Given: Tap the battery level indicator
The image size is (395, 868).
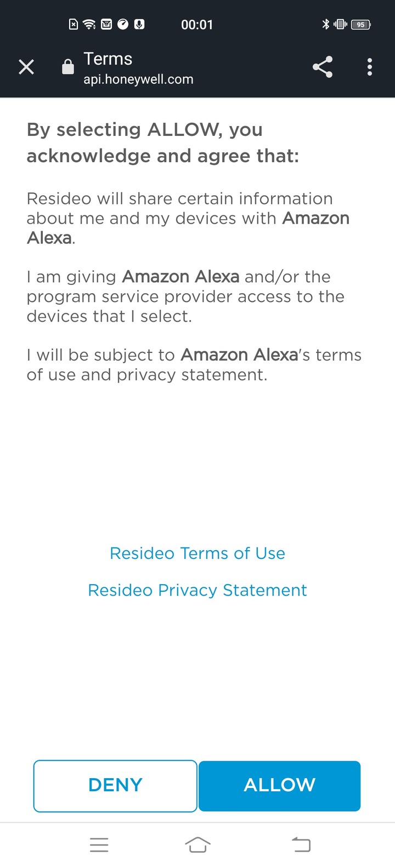Looking at the screenshot, I should pos(361,24).
